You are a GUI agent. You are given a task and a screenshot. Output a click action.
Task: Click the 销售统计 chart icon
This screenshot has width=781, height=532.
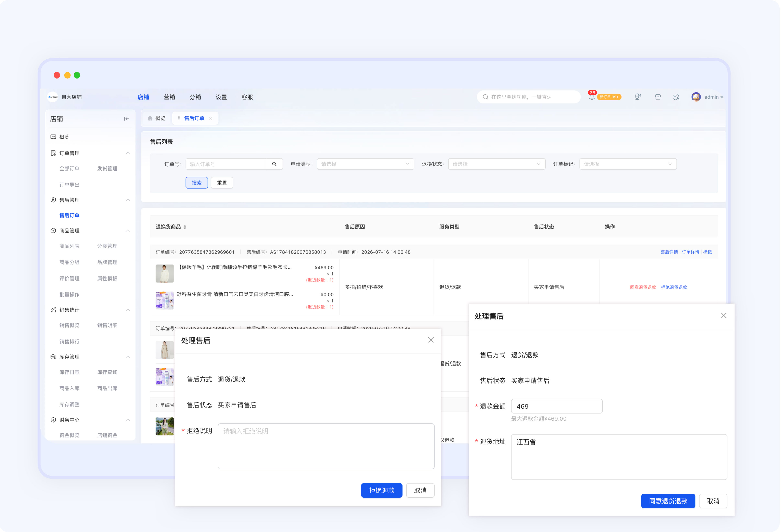(53, 310)
